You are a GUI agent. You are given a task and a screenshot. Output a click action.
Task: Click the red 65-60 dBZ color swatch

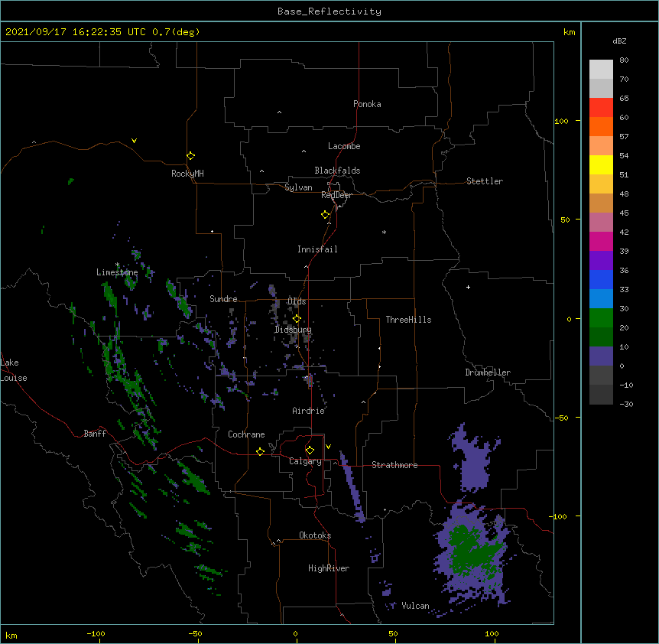601,108
